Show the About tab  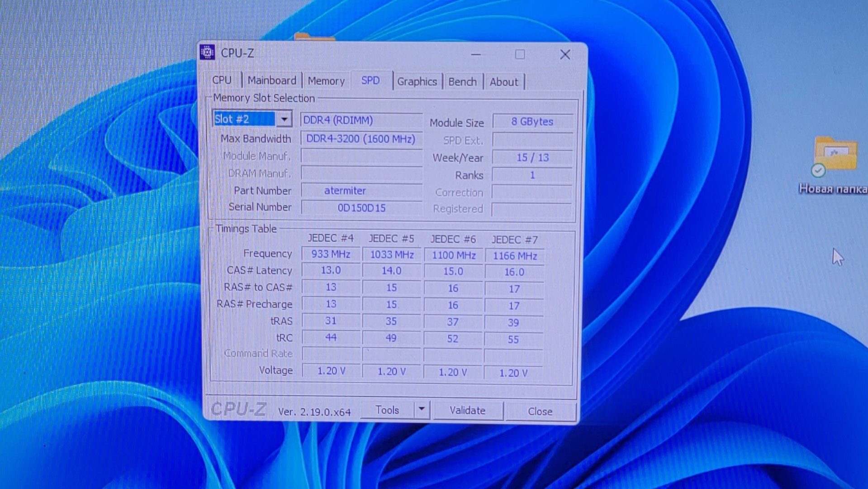pyautogui.click(x=503, y=82)
